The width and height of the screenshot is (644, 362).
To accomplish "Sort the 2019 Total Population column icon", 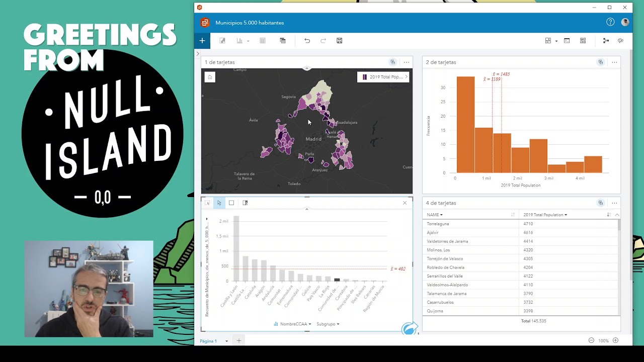I will pos(609,215).
